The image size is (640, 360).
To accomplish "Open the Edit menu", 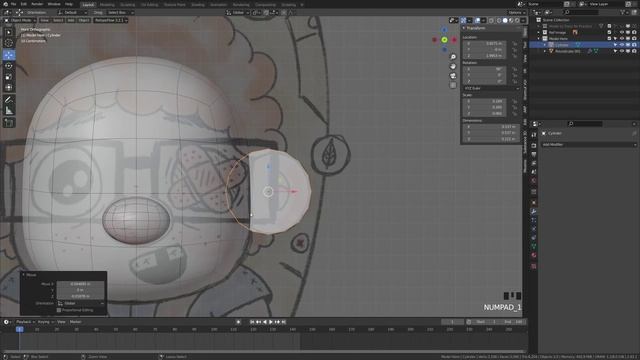I will (x=24, y=4).
